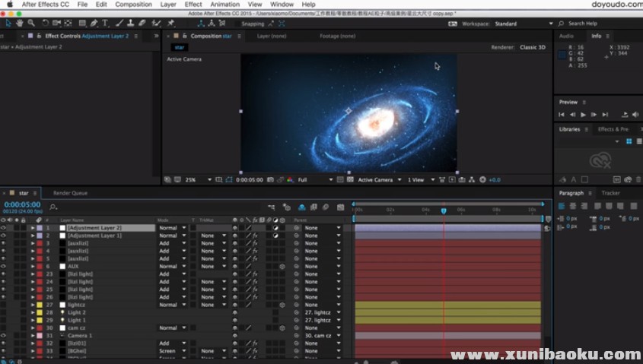Click the timeline search magnifier icon
643x364 pixels.
(53, 207)
